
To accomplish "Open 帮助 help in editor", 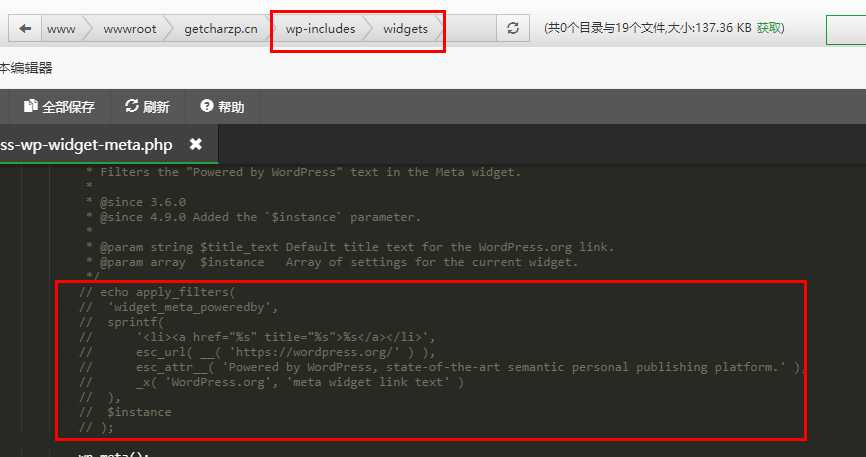I will (x=222, y=106).
